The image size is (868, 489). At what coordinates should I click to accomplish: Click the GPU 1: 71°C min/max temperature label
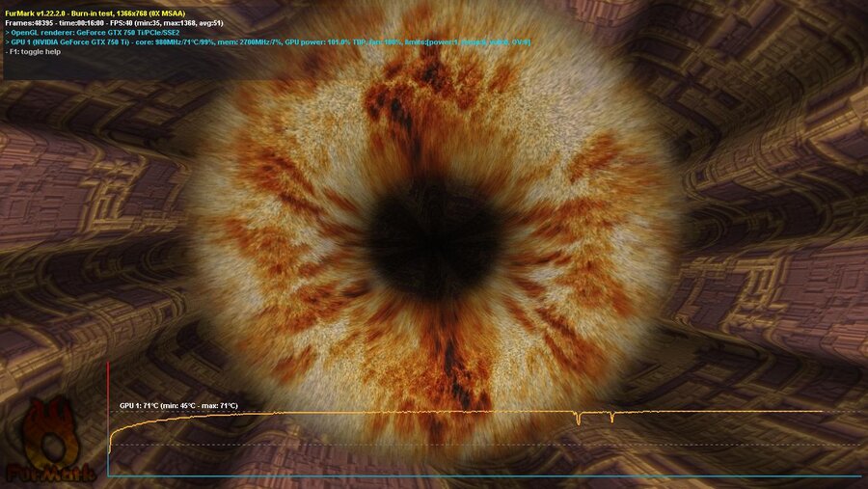point(178,406)
